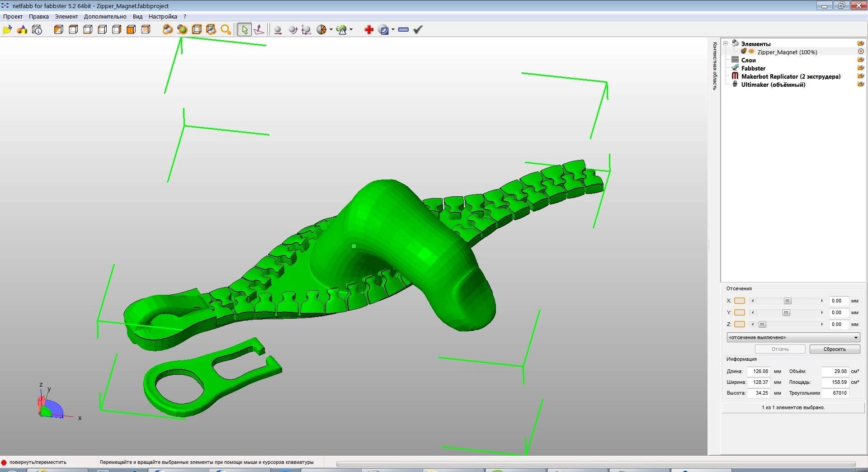This screenshot has width=868, height=472.
Task: Open the Элемент menu
Action: click(x=66, y=16)
